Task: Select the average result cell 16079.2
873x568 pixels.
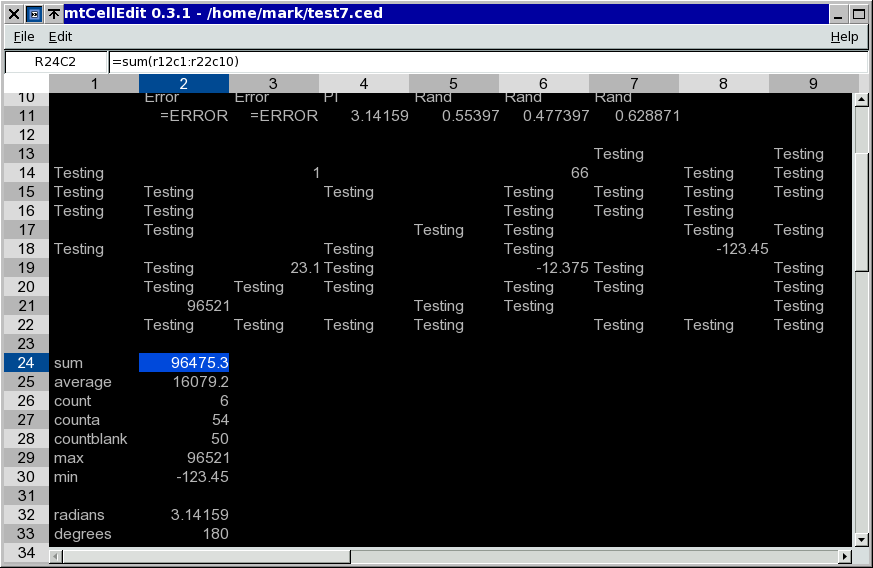Action: (x=184, y=382)
